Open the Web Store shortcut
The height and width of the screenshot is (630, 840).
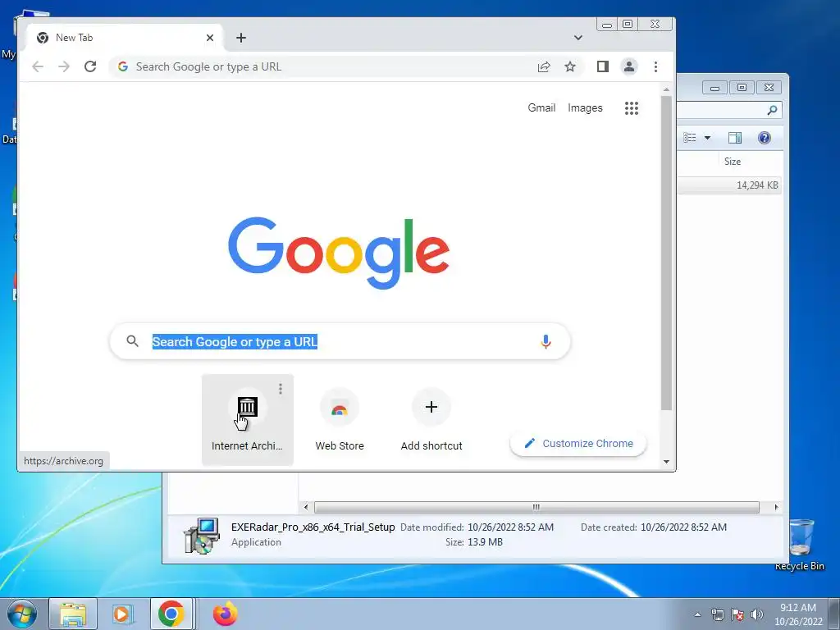point(339,419)
